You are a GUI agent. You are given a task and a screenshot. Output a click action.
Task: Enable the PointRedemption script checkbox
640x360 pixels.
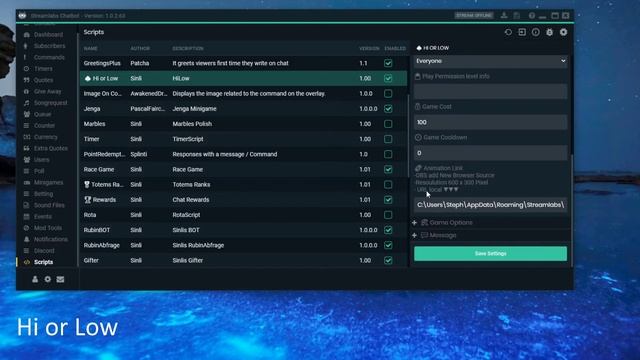(388, 154)
